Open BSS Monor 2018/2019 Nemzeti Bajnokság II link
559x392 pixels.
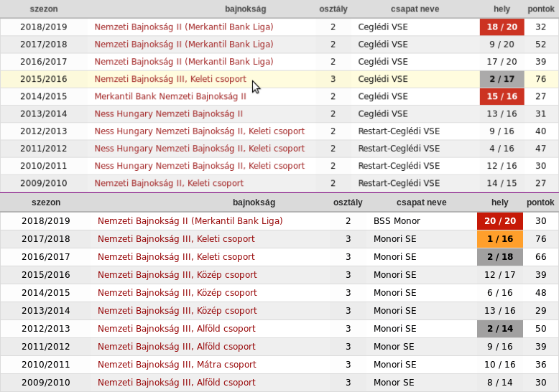pyautogui.click(x=190, y=221)
